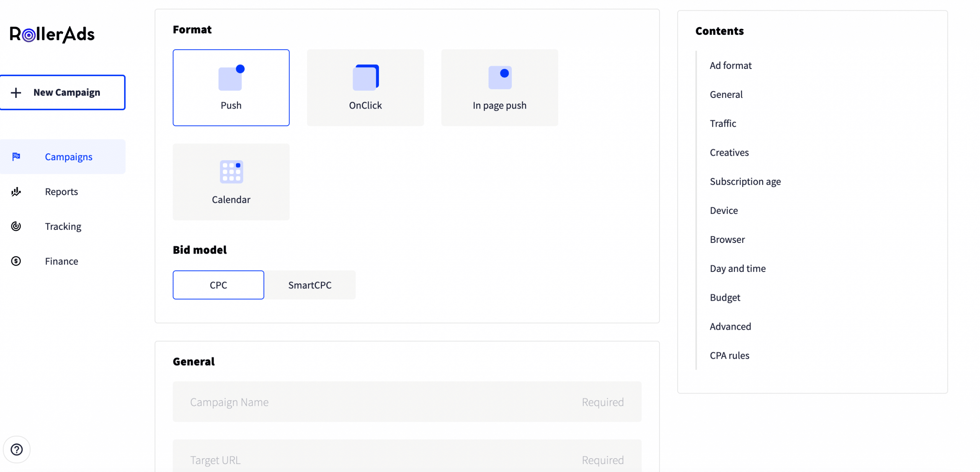Click the Reports chart icon
Image resolution: width=980 pixels, height=472 pixels.
click(16, 191)
